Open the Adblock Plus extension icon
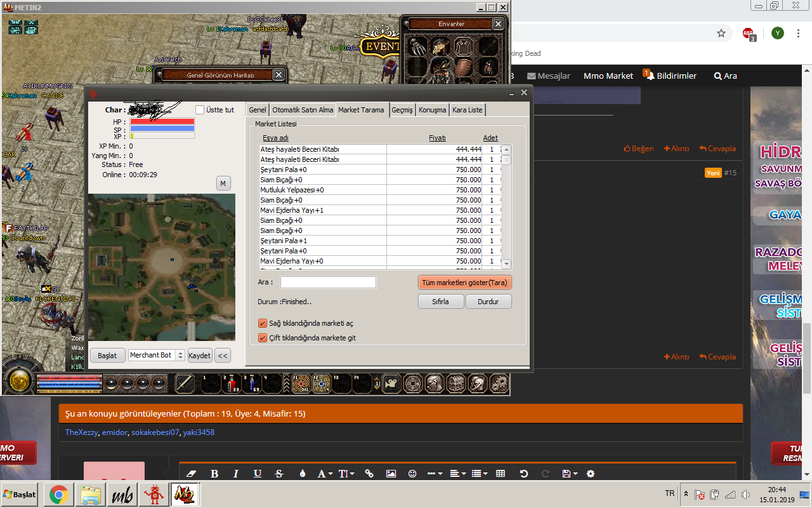The height and width of the screenshot is (508, 812). 749,34
